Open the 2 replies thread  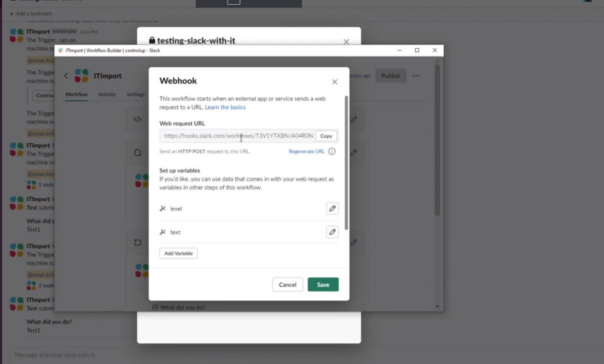pos(46,286)
